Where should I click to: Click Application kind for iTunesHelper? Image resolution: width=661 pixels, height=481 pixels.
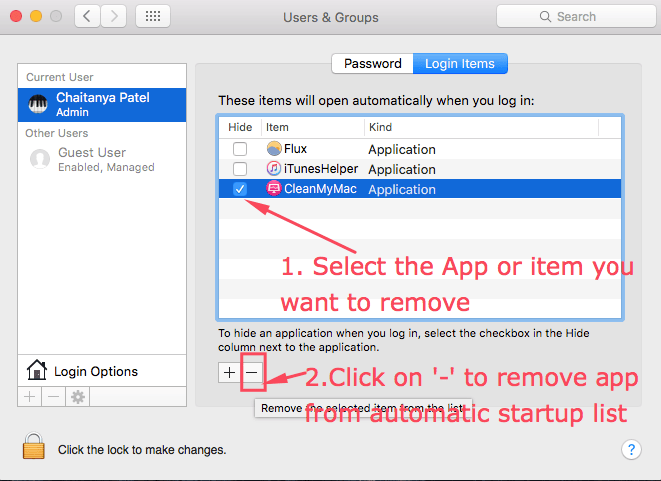pos(402,169)
